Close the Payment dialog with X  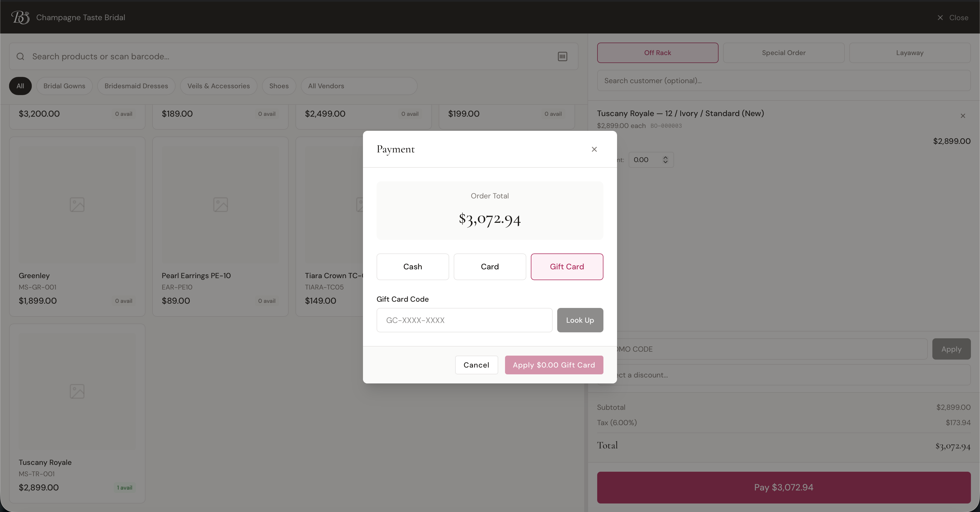594,149
